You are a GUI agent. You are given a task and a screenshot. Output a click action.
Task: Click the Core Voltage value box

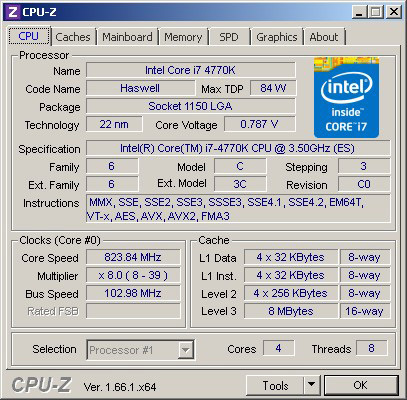coord(259,124)
